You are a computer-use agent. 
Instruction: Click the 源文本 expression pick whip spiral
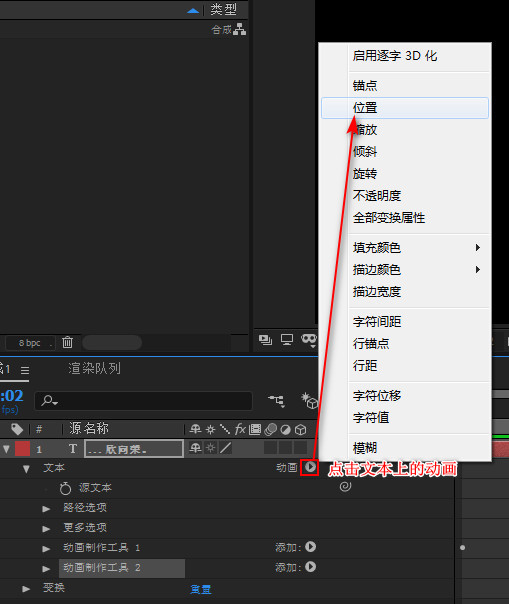pos(345,486)
